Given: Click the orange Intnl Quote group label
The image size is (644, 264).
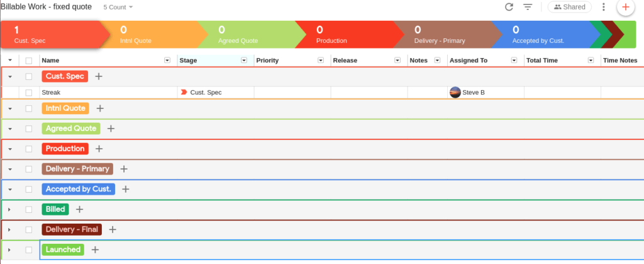Looking at the screenshot, I should point(65,108).
